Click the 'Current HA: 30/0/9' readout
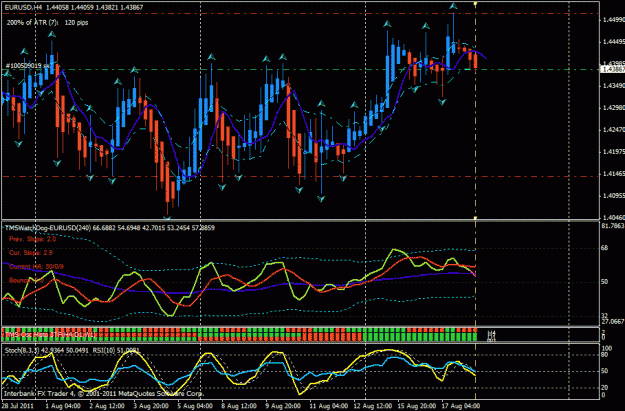Image resolution: width=625 pixels, height=411 pixels. 36,266
